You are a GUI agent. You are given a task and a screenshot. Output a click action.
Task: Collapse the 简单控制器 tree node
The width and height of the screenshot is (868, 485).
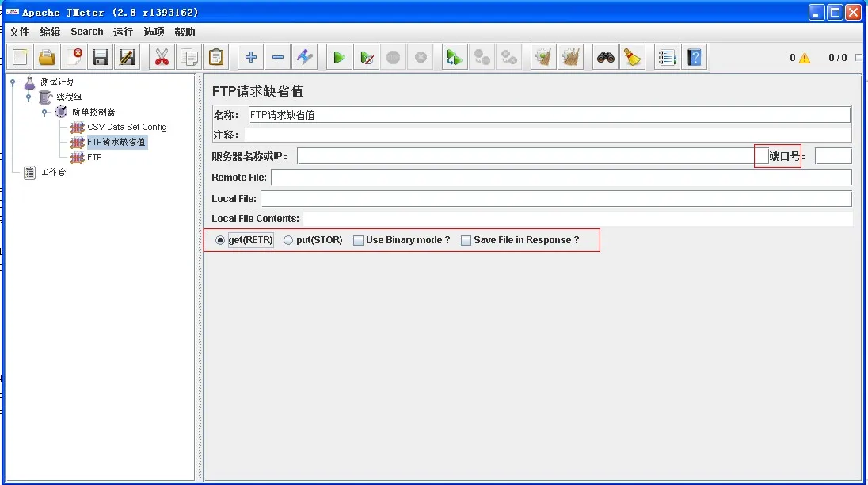tap(44, 113)
